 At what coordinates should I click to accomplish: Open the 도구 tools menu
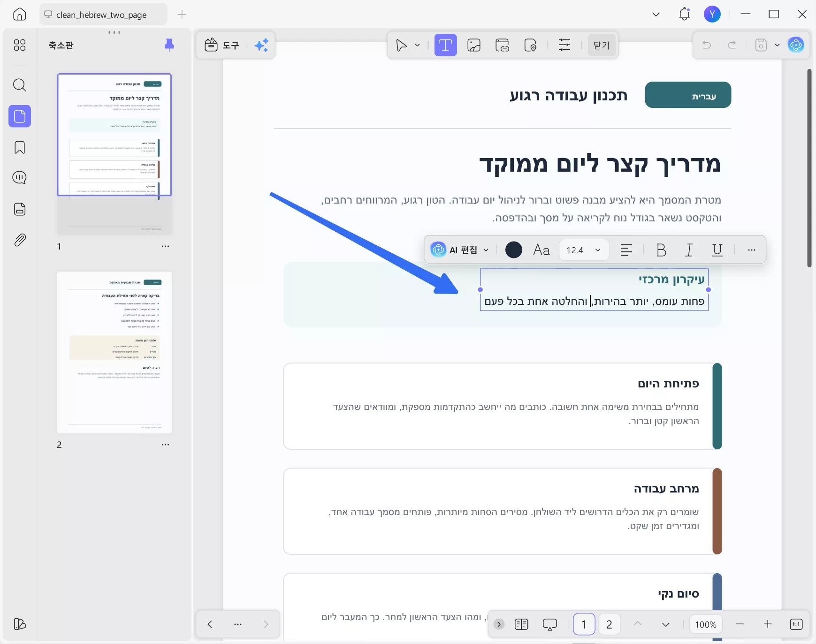point(222,45)
